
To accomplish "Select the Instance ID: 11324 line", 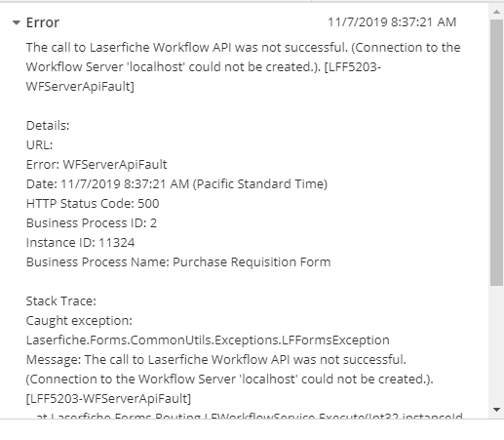I will pos(80,243).
